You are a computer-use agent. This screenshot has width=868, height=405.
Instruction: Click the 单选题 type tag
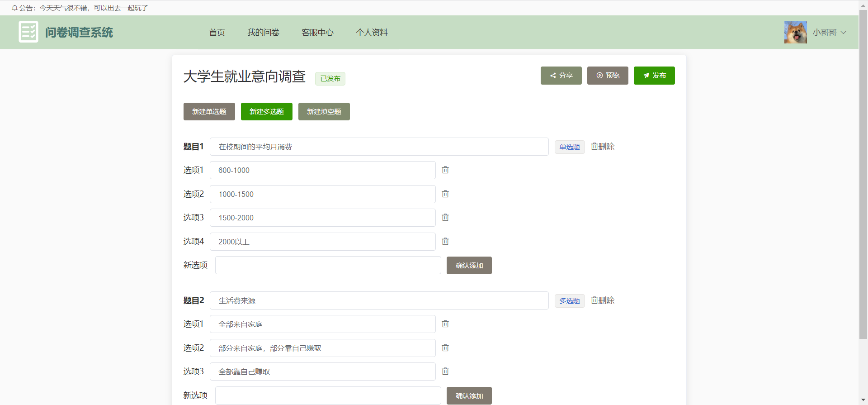tap(570, 147)
